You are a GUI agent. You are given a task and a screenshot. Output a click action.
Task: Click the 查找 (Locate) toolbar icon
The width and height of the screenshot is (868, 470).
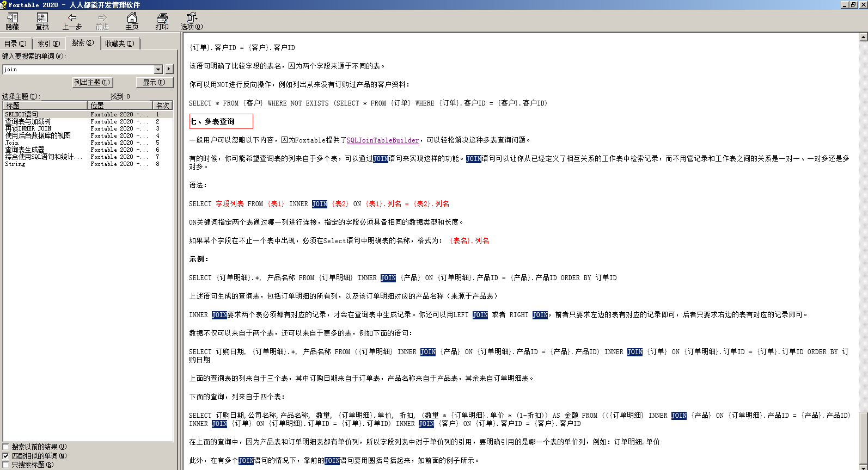coord(42,21)
